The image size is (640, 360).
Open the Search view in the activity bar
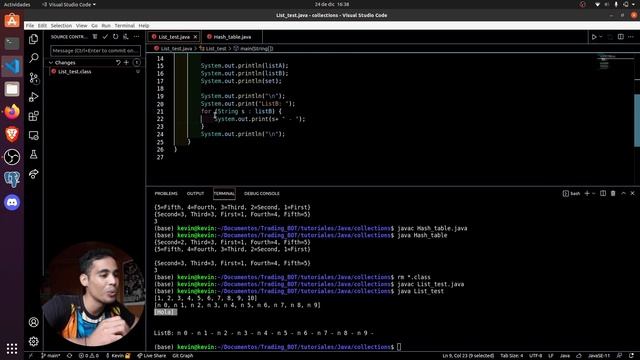33,58
